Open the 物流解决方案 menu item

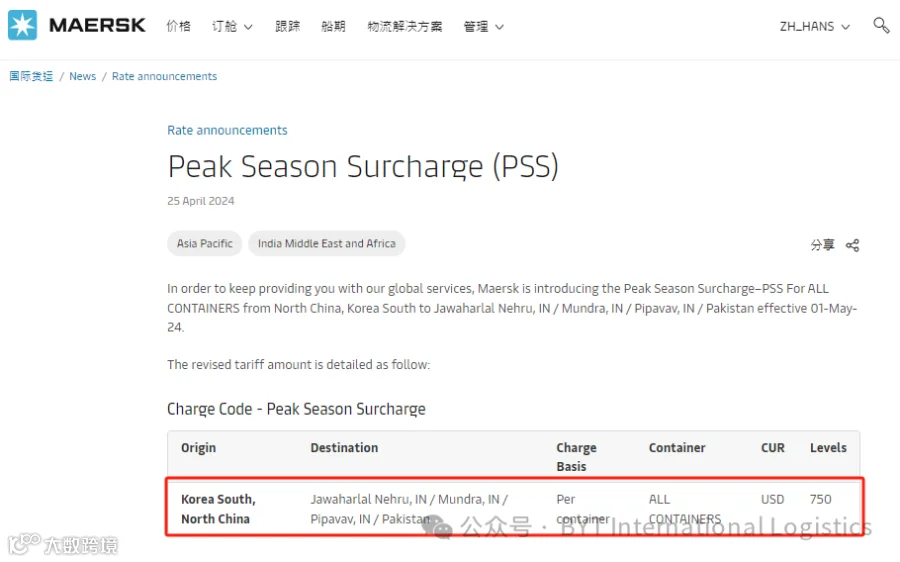405,26
